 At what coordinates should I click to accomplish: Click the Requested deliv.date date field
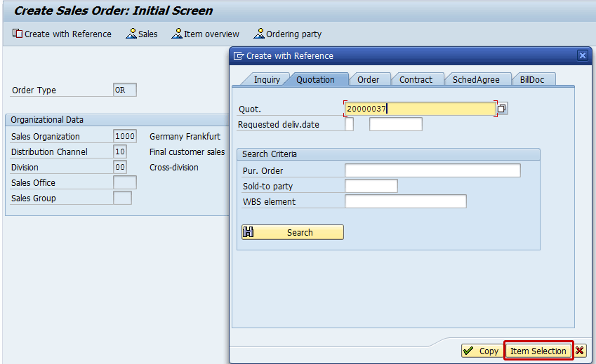396,124
